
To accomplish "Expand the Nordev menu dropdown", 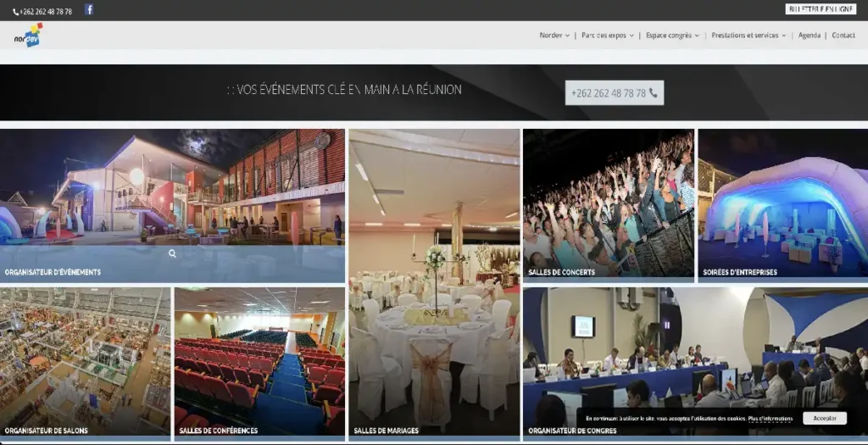I will pos(554,36).
